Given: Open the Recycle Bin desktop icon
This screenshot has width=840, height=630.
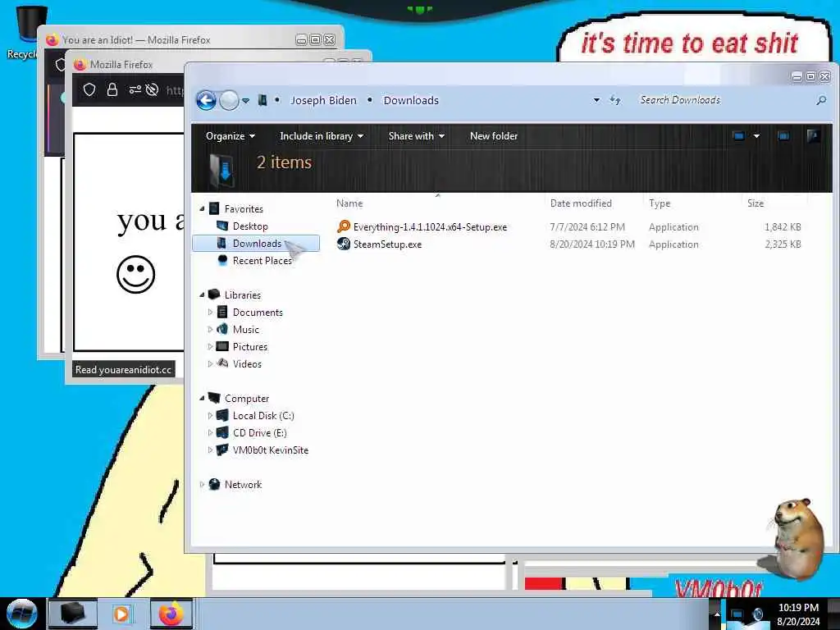Looking at the screenshot, I should tap(24, 30).
